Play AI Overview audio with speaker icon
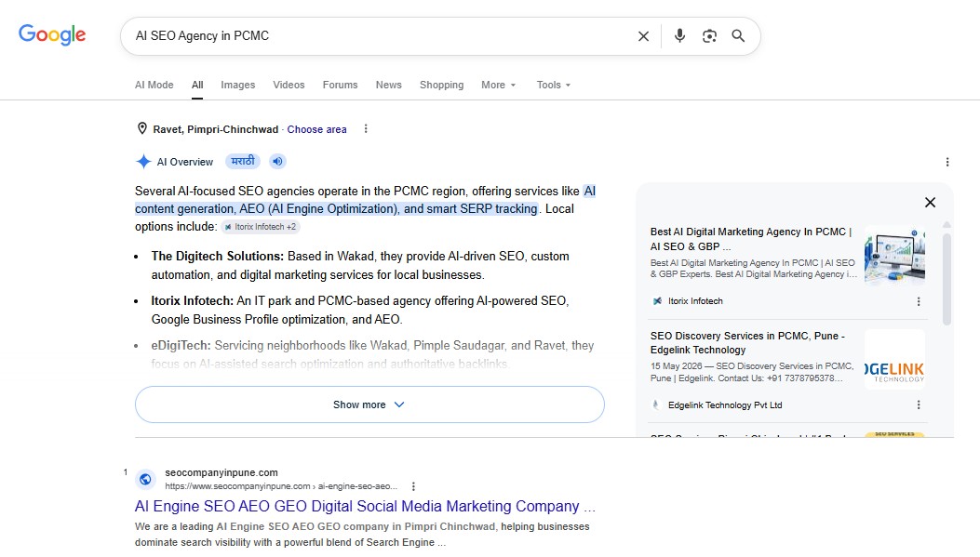This screenshot has height=557, width=980. (x=277, y=161)
